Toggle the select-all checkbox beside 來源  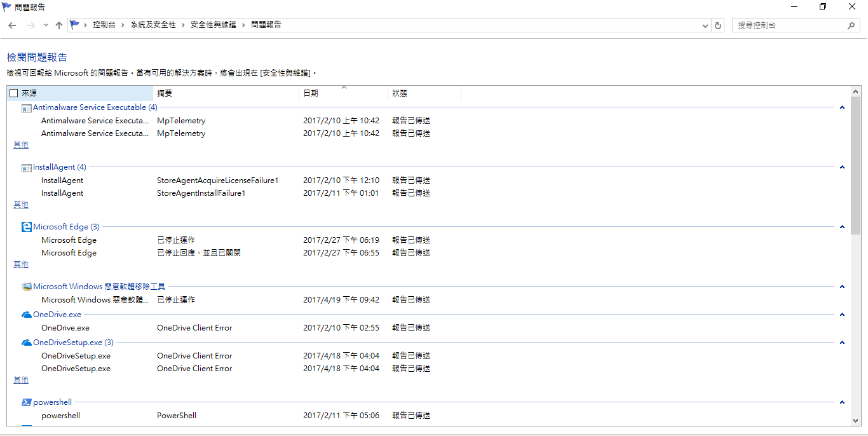tap(14, 93)
